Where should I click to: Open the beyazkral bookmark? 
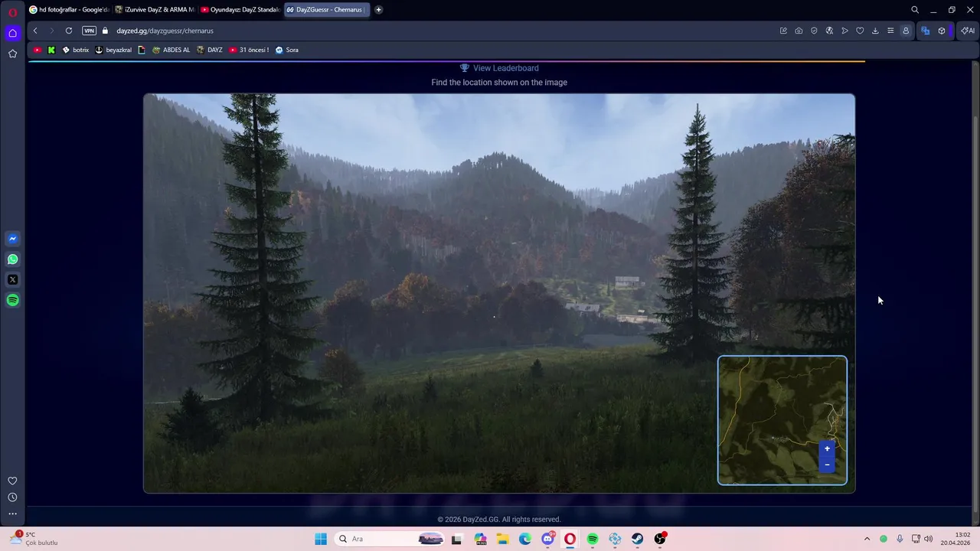tap(113, 50)
